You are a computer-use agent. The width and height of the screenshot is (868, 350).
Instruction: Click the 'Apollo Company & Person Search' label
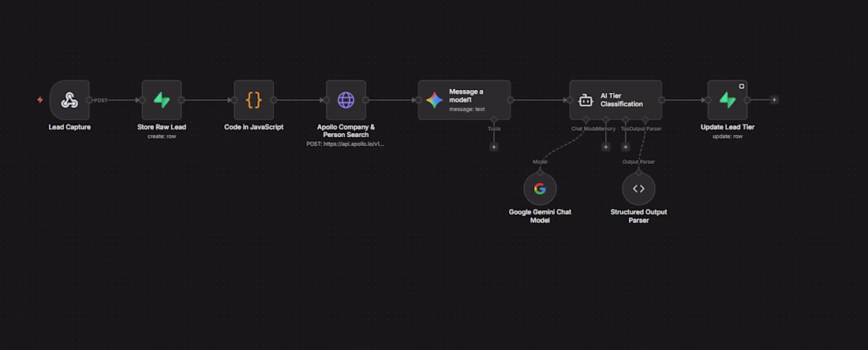click(x=346, y=131)
